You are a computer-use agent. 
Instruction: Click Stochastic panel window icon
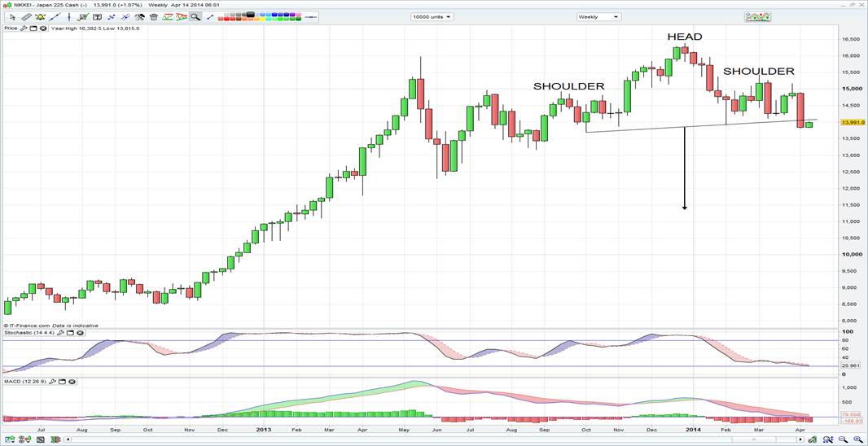click(71, 333)
